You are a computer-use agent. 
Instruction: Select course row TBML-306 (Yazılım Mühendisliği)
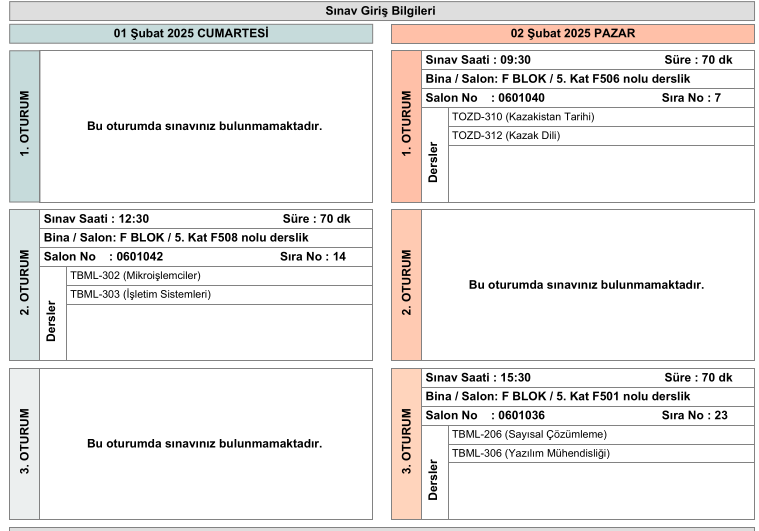601,454
